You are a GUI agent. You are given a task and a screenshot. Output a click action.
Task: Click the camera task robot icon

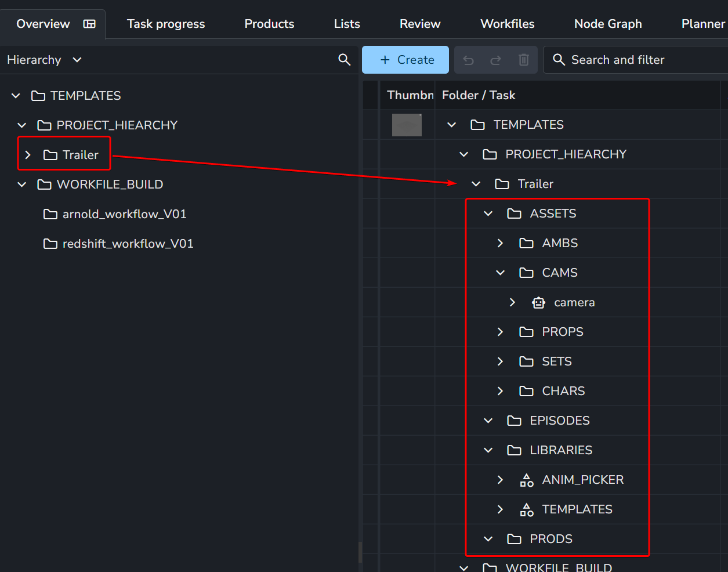click(538, 302)
